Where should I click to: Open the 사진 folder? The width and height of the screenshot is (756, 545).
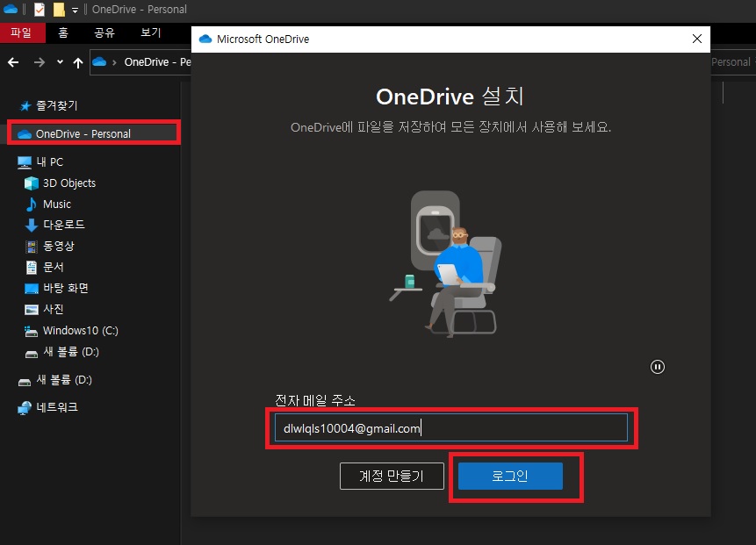[x=54, y=309]
